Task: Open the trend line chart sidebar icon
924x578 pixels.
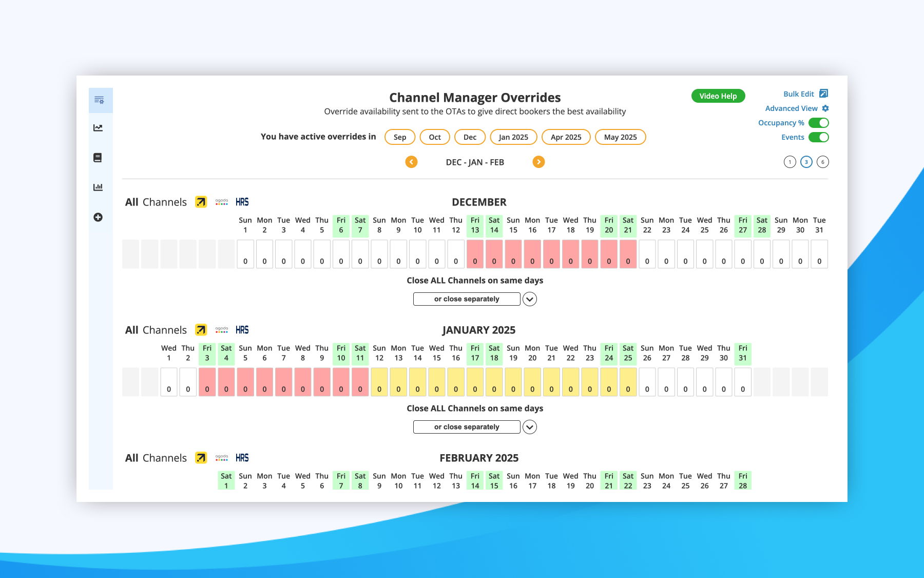Action: click(x=98, y=128)
